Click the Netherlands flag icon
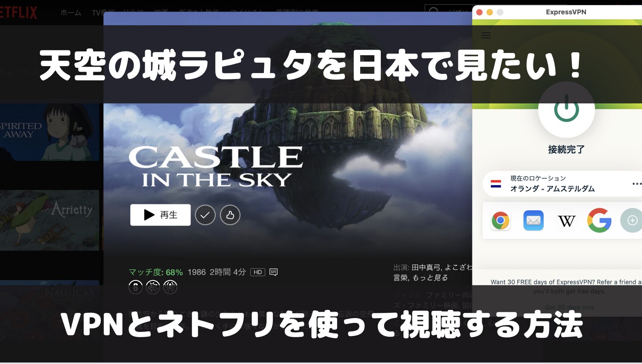The height and width of the screenshot is (364, 642). click(496, 184)
